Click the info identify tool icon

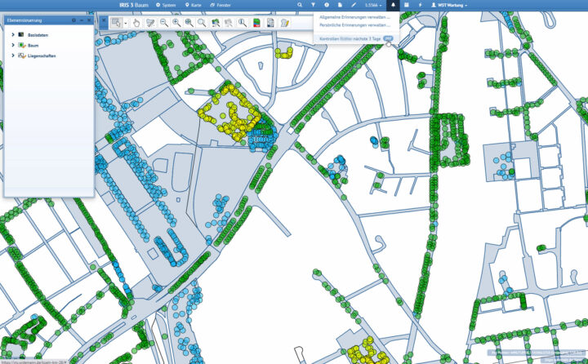point(243,23)
